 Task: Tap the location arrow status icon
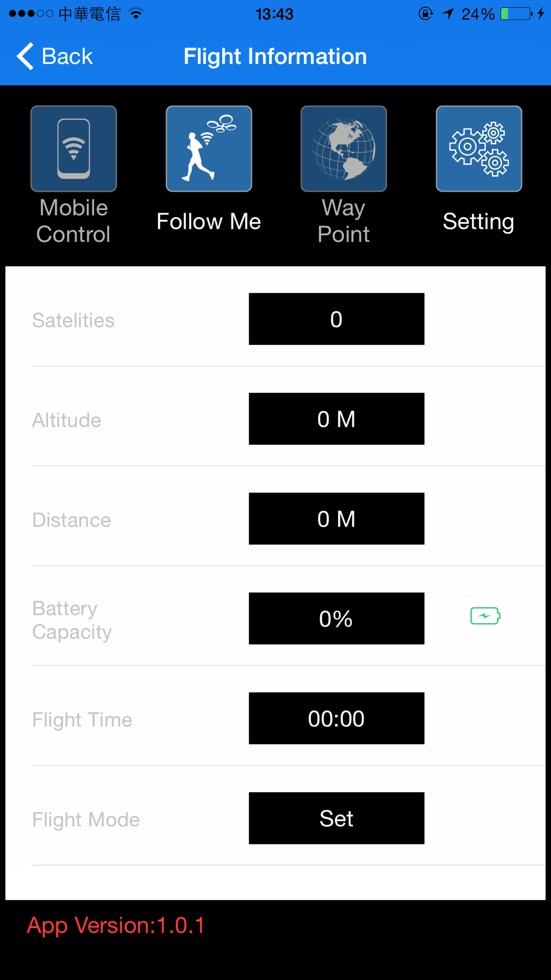coord(448,14)
